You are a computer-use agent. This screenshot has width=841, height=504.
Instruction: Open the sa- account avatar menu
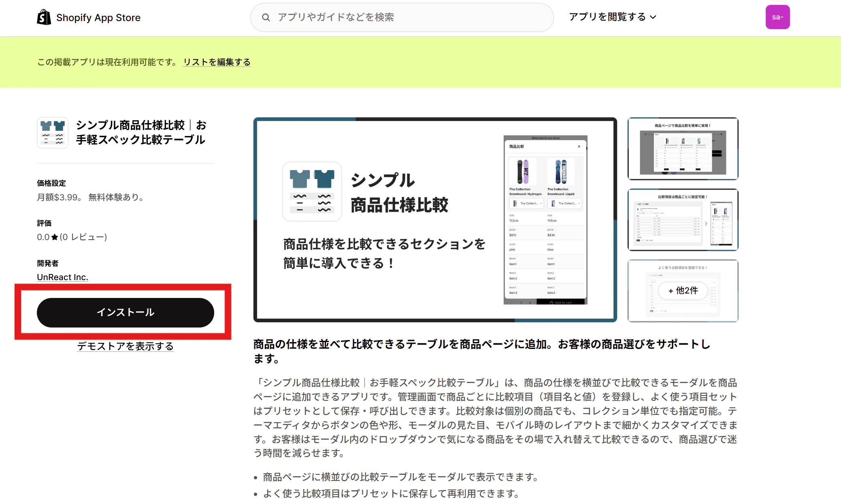coord(777,17)
